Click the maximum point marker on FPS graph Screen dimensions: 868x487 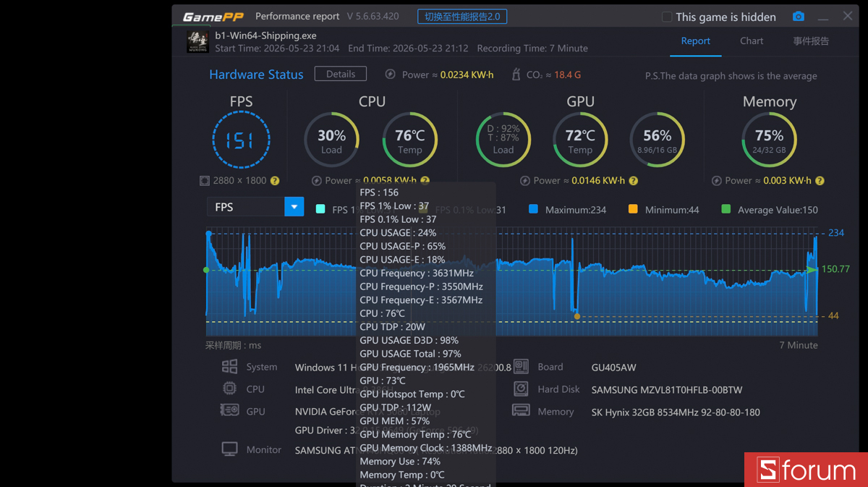pos(208,233)
